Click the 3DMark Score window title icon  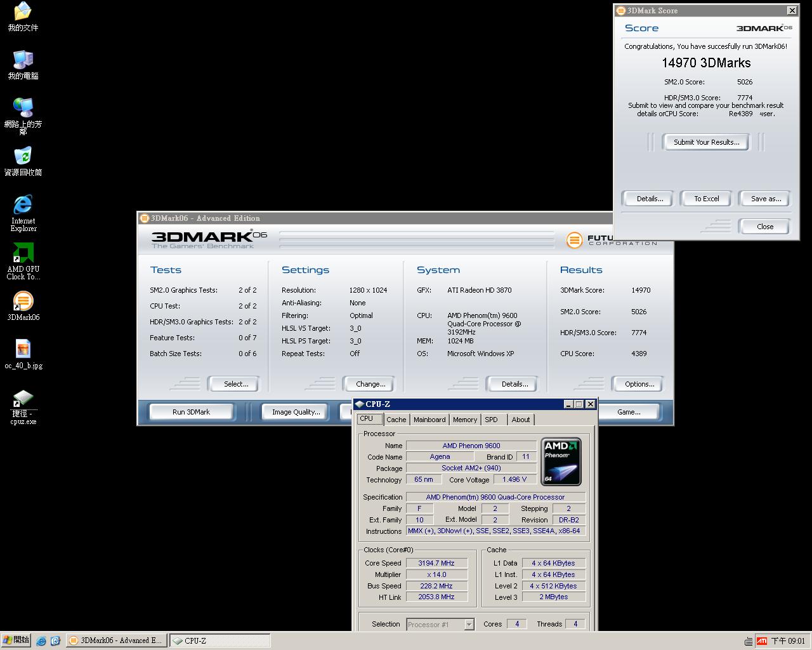[621, 10]
